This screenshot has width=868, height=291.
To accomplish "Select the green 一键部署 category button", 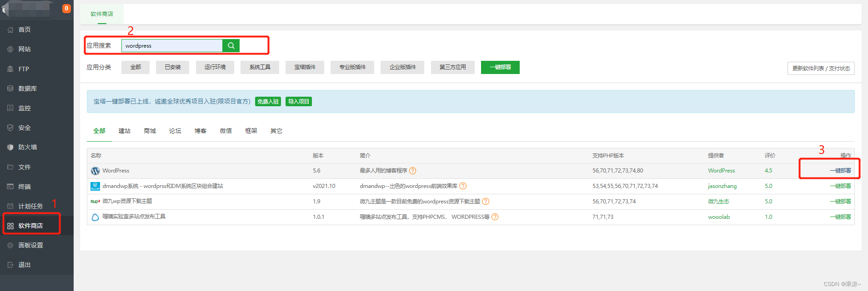I will coord(500,67).
